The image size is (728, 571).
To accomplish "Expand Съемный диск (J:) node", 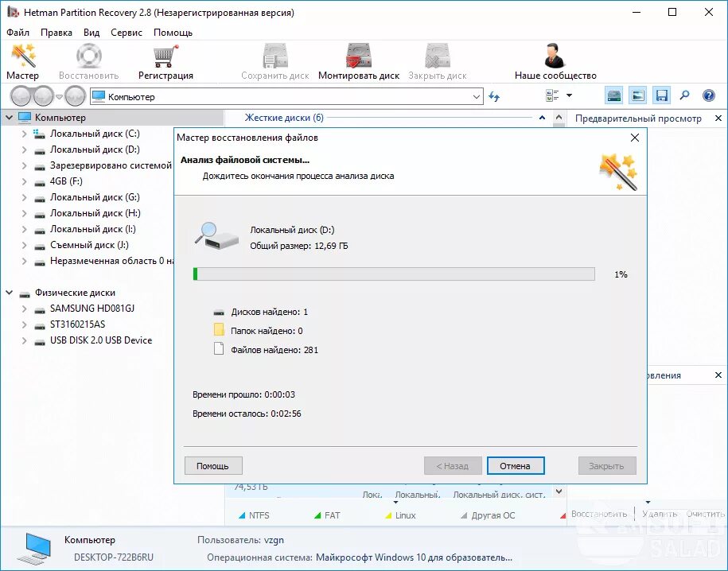I will point(24,246).
